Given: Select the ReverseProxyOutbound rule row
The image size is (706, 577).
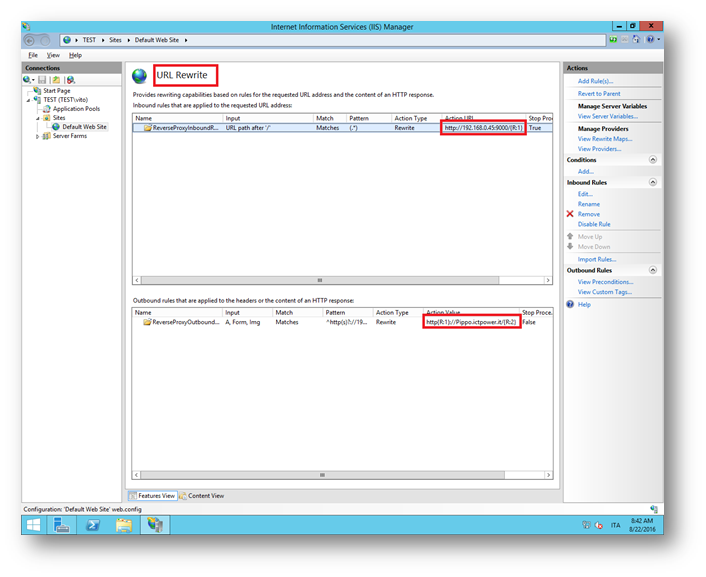Looking at the screenshot, I should point(180,322).
